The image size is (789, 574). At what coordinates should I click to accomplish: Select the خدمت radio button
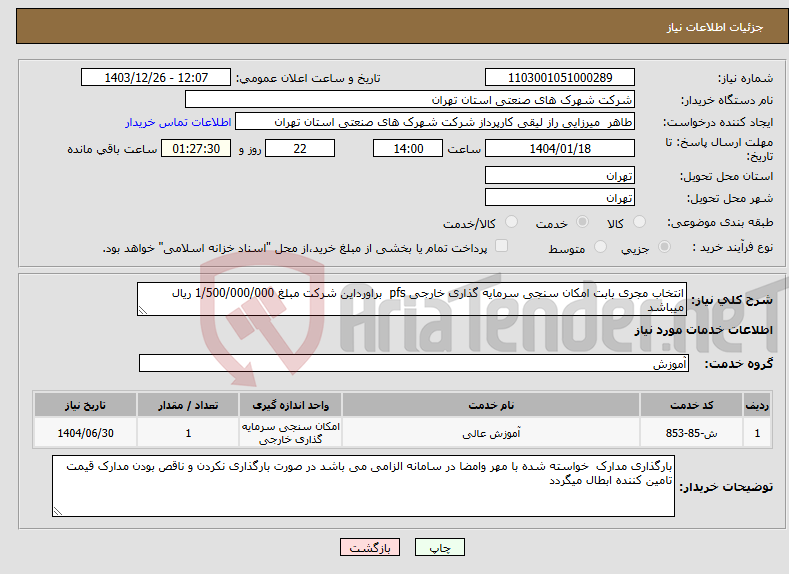pyautogui.click(x=582, y=222)
